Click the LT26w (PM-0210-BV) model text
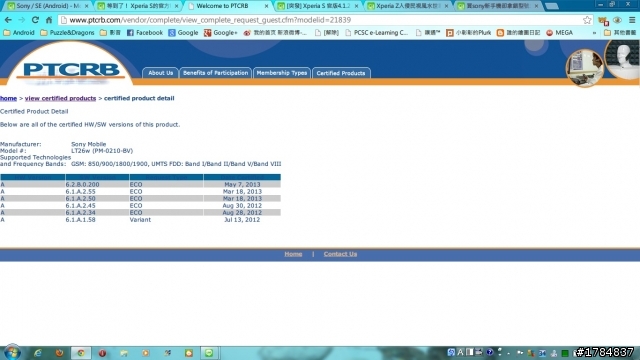This screenshot has height=360, width=640. click(x=102, y=151)
